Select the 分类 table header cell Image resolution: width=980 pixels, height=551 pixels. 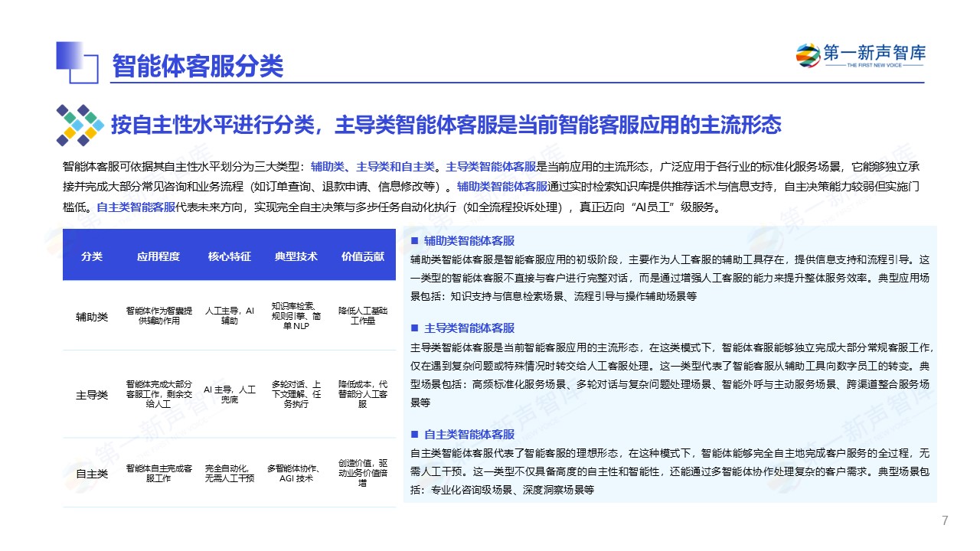click(x=92, y=256)
